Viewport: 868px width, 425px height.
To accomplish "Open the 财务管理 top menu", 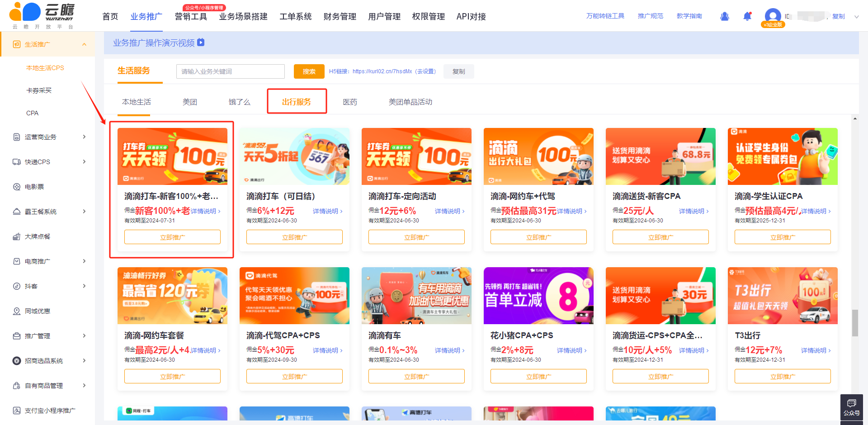I will pos(340,17).
